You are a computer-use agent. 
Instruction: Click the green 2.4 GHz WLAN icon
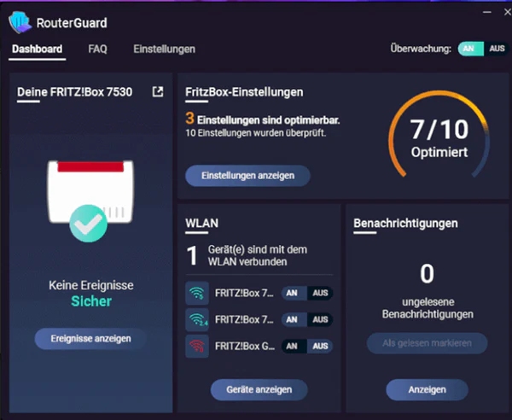197,319
